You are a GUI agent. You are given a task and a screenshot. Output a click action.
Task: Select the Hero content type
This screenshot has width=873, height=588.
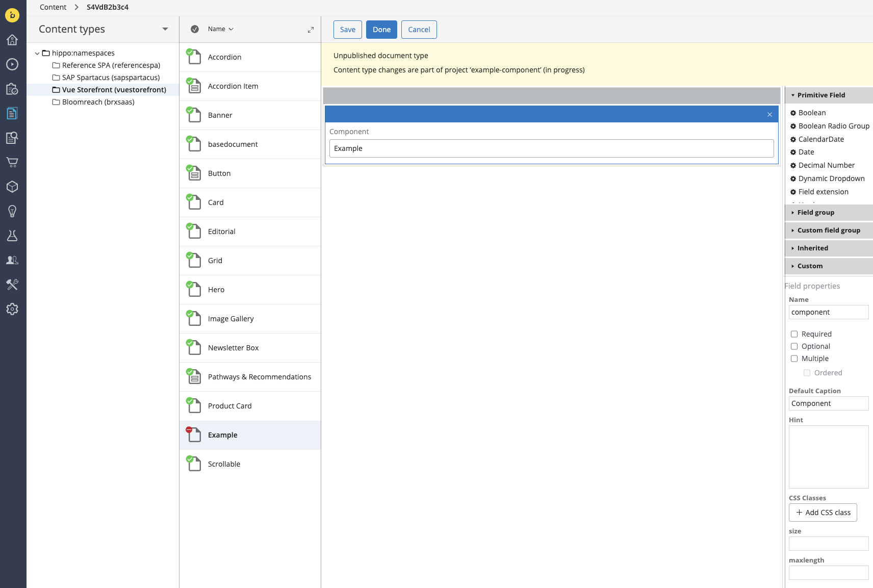[216, 290]
